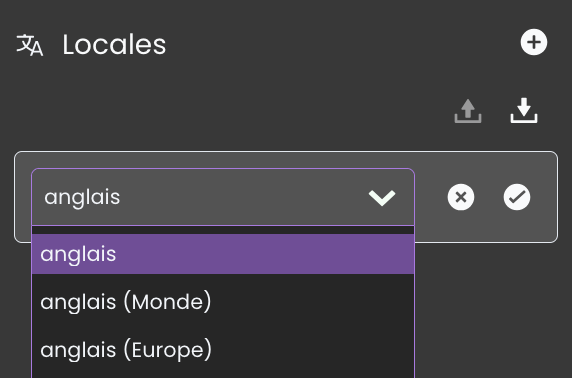
Task: Click empty area of the locale card
Action: (486, 230)
